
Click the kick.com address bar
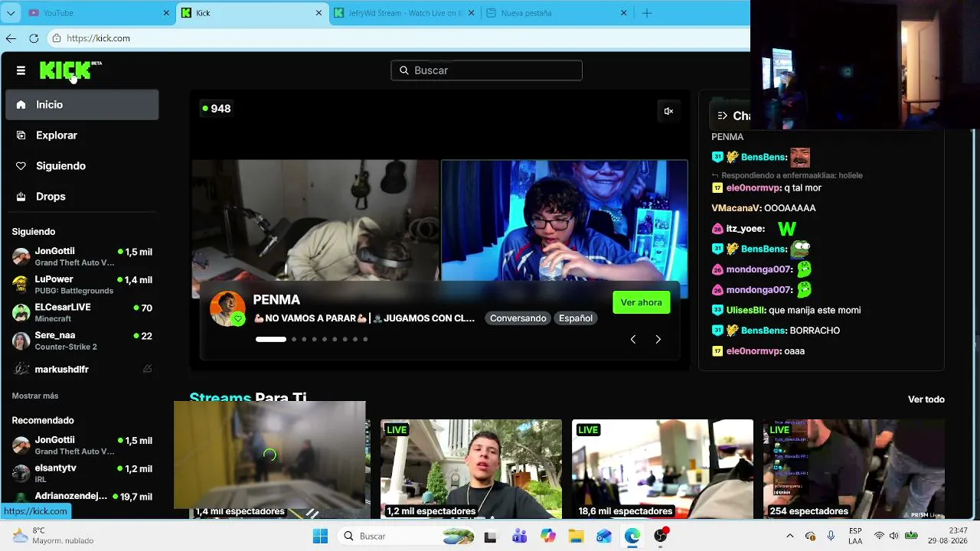pos(398,38)
